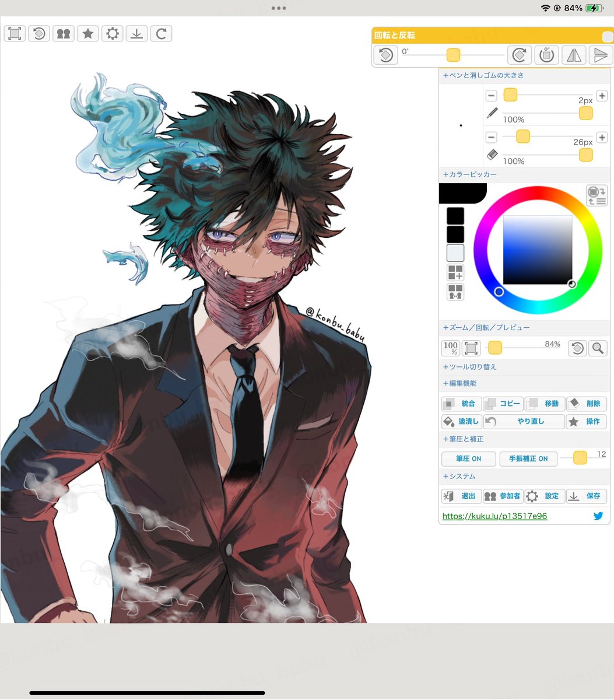Click the hue ring marker on color wheel

click(499, 291)
